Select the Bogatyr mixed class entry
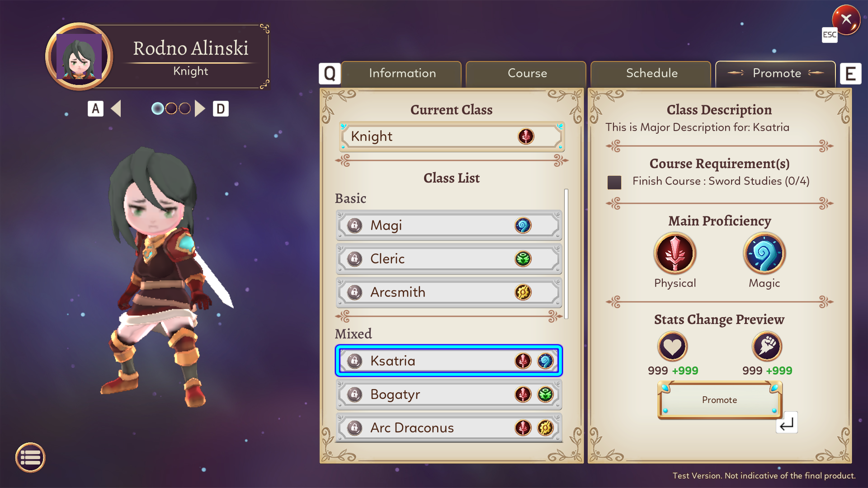 point(448,394)
